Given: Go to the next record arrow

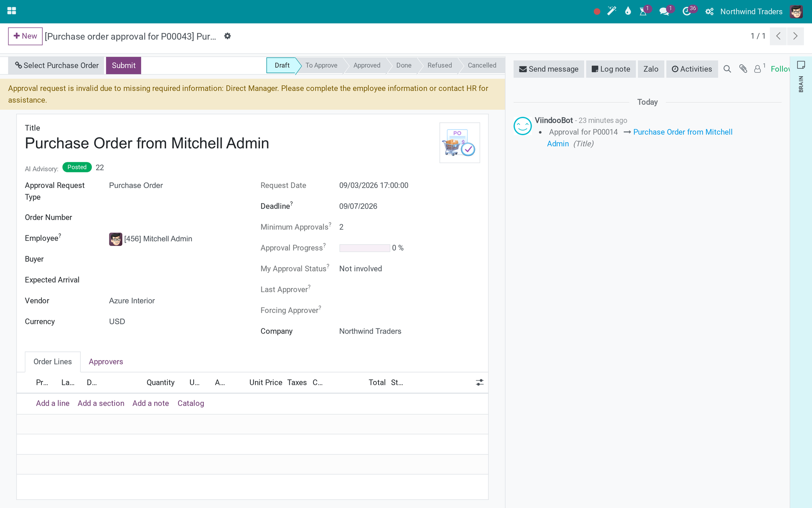Looking at the screenshot, I should 796,36.
